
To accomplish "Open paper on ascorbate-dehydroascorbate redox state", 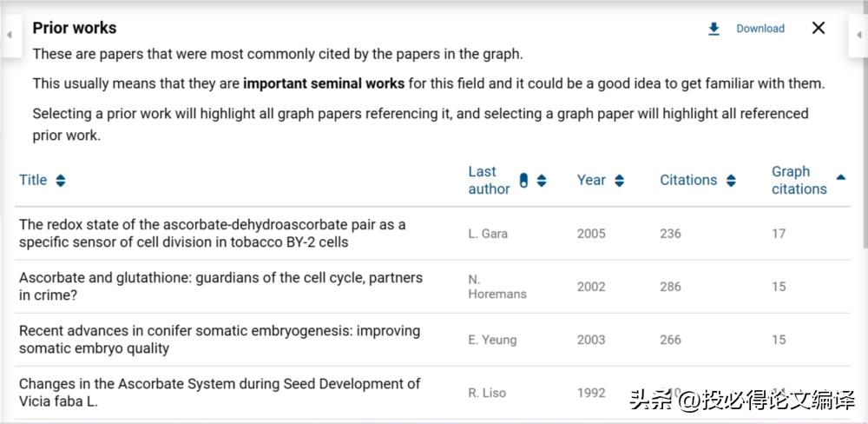I will click(x=213, y=234).
